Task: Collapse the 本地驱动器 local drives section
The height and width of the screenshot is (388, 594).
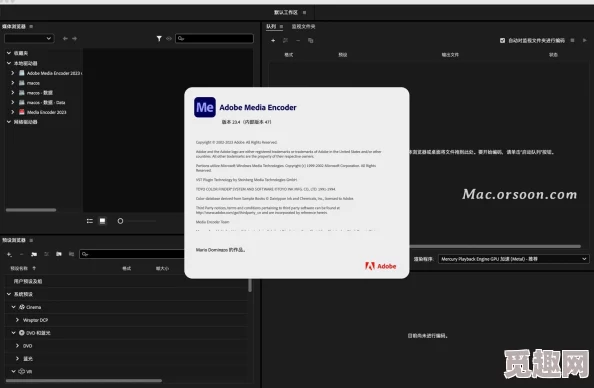Action: click(x=8, y=63)
